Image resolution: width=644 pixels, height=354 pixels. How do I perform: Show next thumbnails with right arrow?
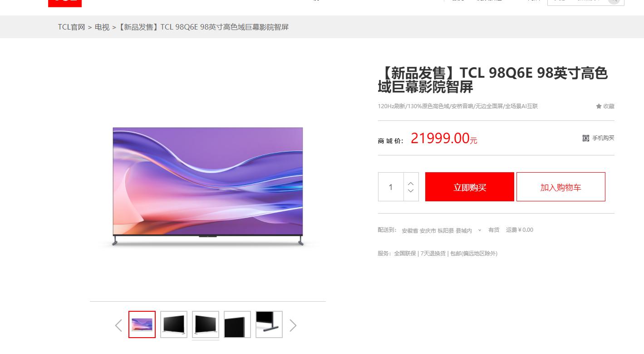293,325
